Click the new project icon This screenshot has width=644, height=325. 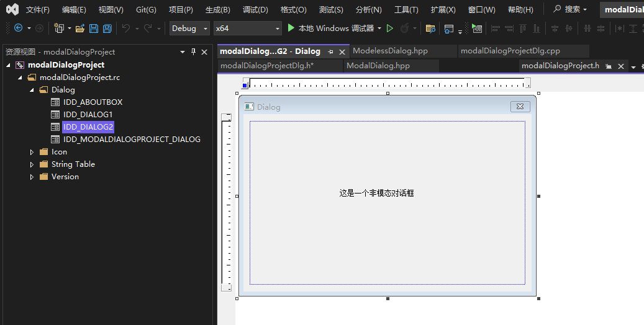coord(59,29)
